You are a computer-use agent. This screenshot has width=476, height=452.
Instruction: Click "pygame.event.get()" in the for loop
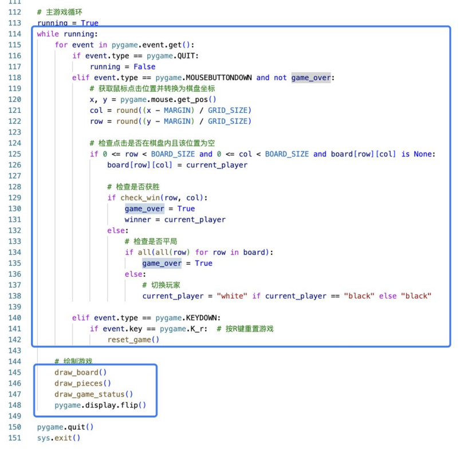click(x=151, y=45)
